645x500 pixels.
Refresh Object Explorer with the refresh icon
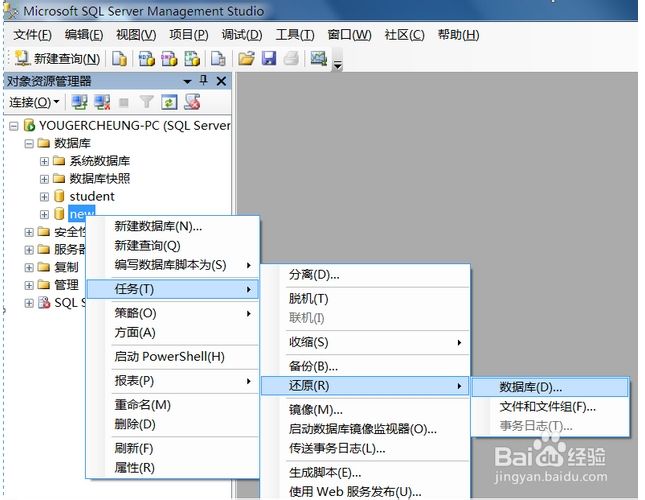(x=169, y=102)
